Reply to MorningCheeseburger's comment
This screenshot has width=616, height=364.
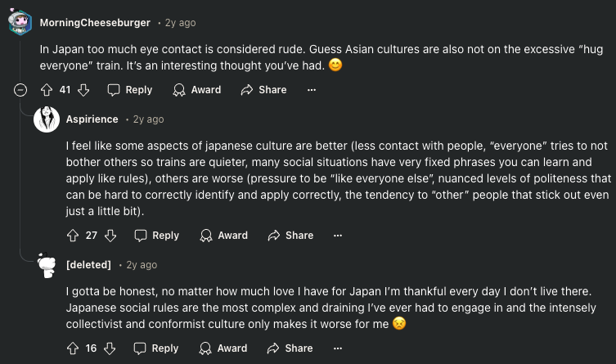click(130, 90)
